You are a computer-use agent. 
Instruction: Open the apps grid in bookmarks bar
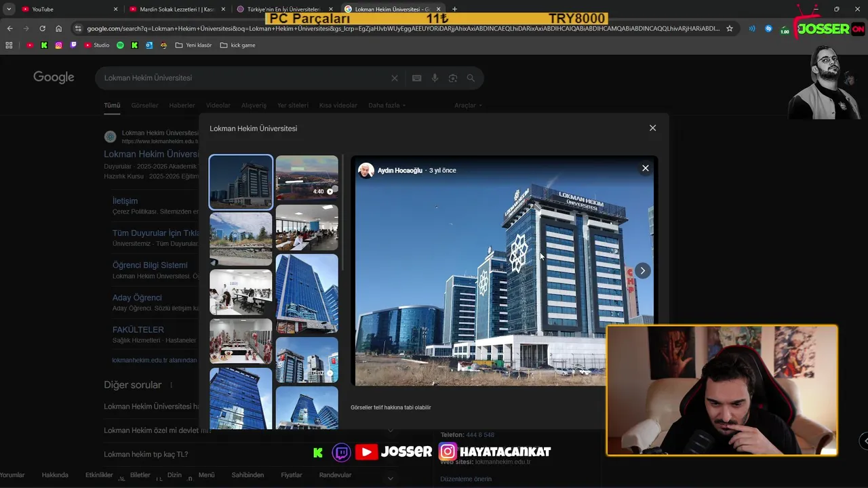pyautogui.click(x=9, y=45)
